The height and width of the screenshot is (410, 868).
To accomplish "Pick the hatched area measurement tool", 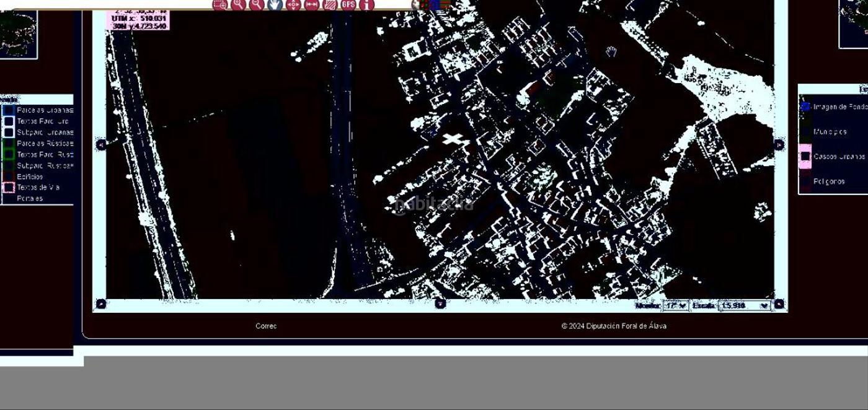I will pos(330,5).
